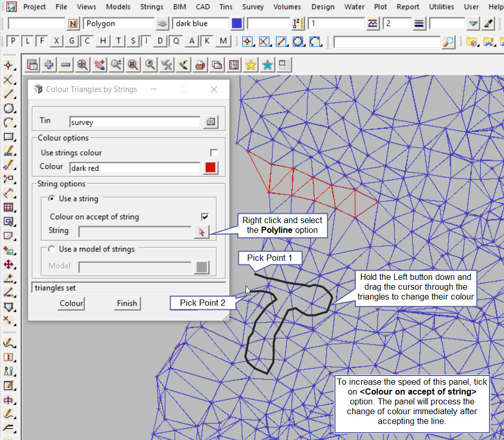Image resolution: width=504 pixels, height=440 pixels.
Task: Open the Survey menu
Action: coord(253,7)
